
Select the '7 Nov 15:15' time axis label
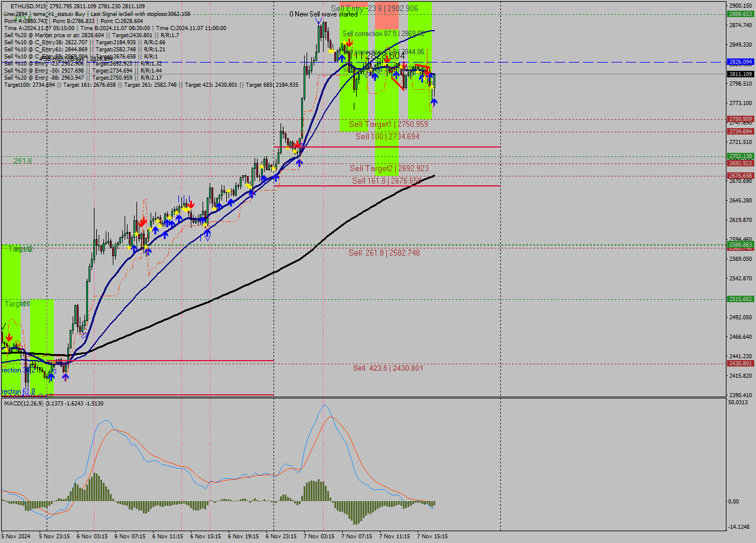(x=432, y=537)
